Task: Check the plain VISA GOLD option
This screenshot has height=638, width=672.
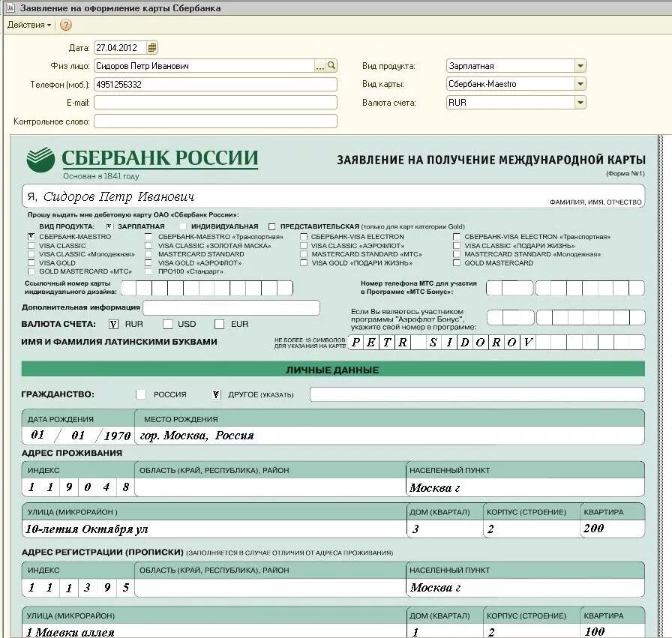Action: tap(31, 262)
